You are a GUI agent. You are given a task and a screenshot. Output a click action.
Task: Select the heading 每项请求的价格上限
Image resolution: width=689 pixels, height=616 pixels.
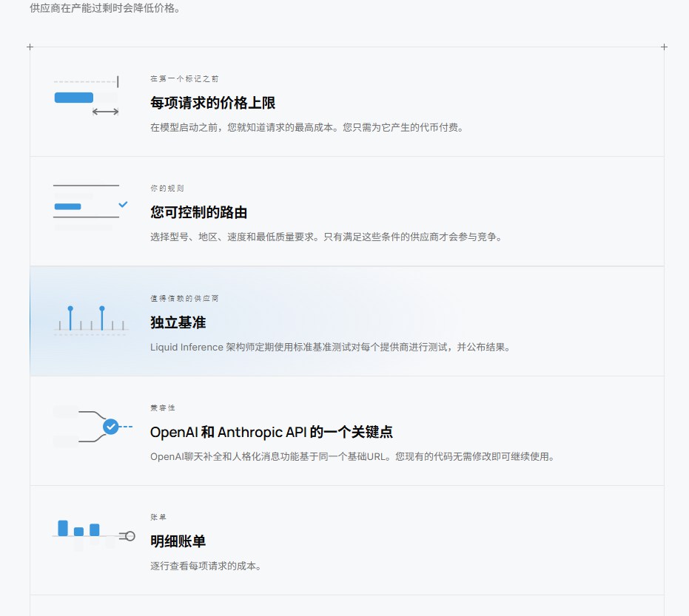coord(212,103)
